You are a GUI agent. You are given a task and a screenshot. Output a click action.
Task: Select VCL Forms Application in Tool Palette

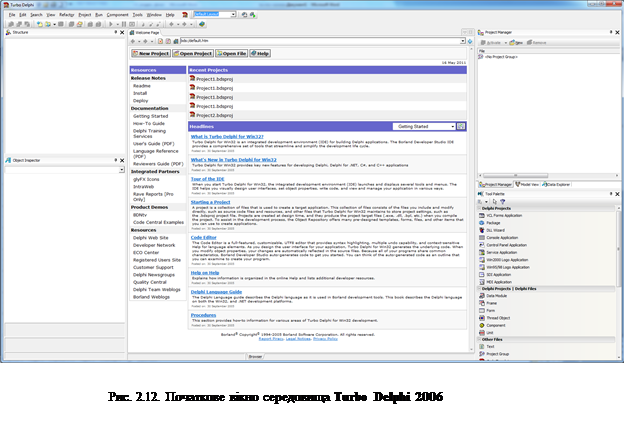pos(501,215)
